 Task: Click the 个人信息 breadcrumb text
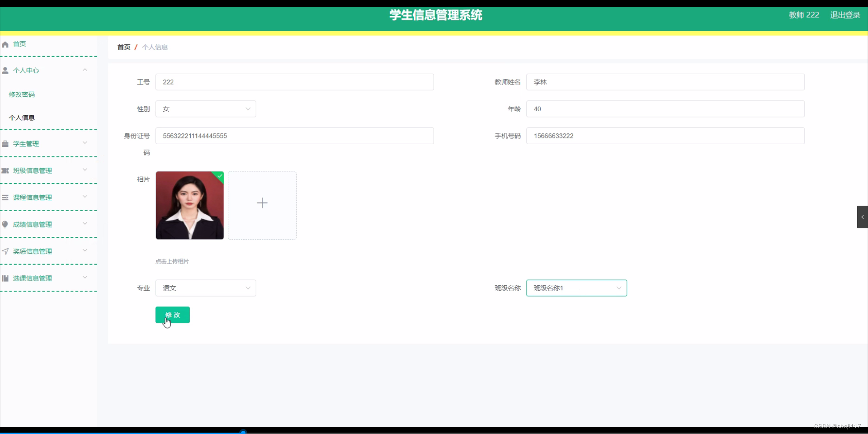click(x=155, y=47)
